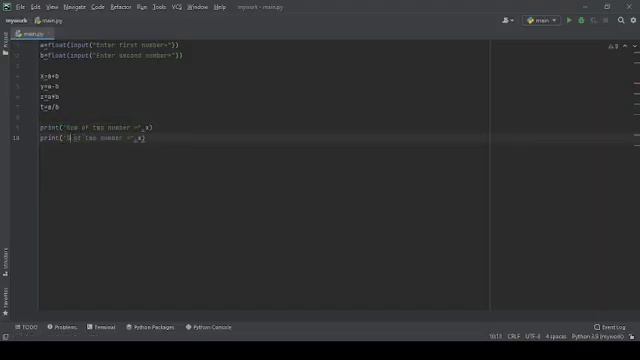Open the Terminal tool window

101,327
